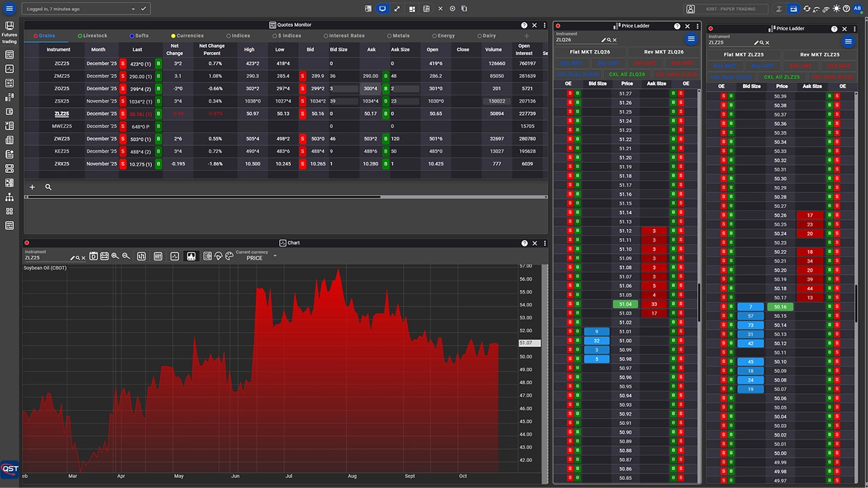Select the Currencies radio tab

188,35
